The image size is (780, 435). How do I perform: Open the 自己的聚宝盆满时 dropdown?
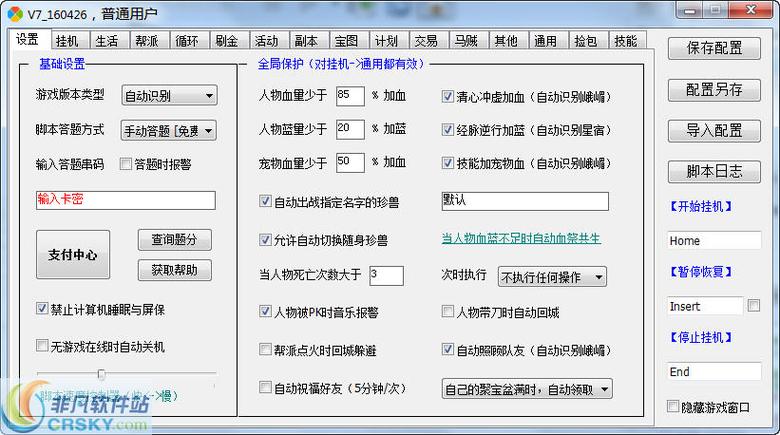[527, 389]
